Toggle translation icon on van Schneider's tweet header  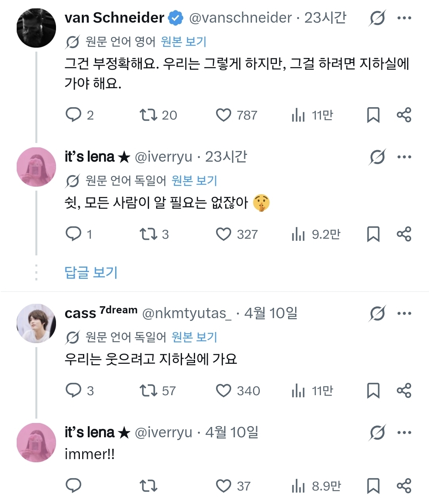[x=377, y=18]
